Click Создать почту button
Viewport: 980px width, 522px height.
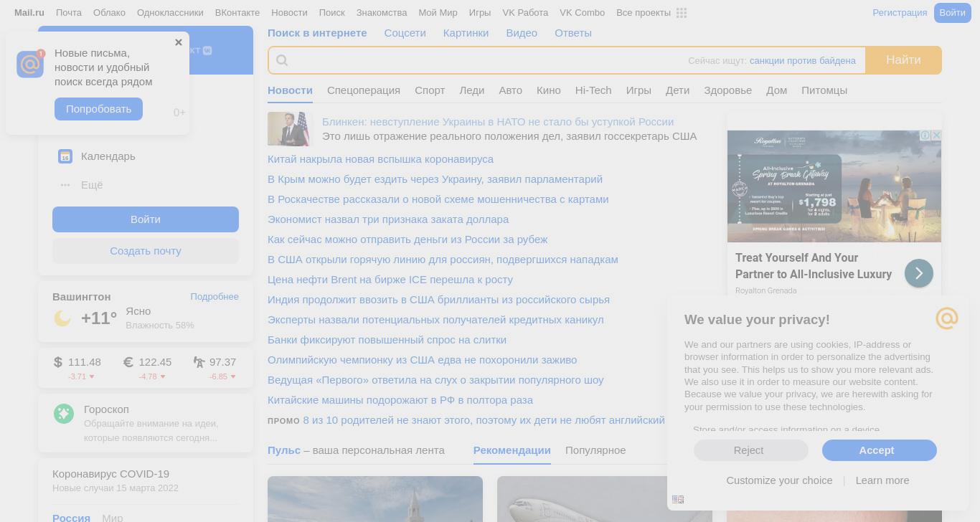pos(146,251)
